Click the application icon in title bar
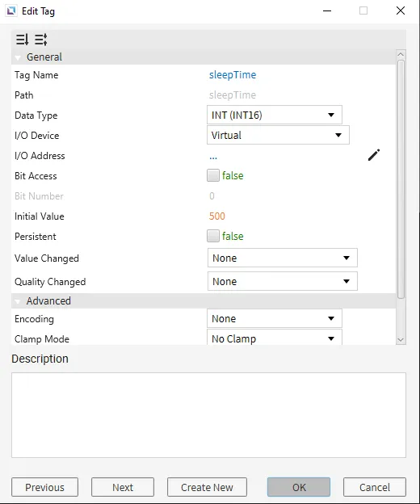Viewport: 420px width, 504px height. 11,11
